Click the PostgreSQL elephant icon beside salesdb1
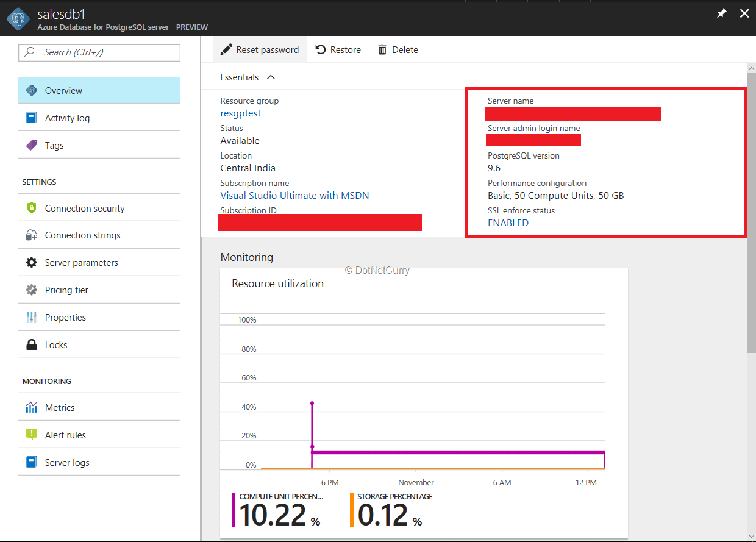 tap(18, 18)
